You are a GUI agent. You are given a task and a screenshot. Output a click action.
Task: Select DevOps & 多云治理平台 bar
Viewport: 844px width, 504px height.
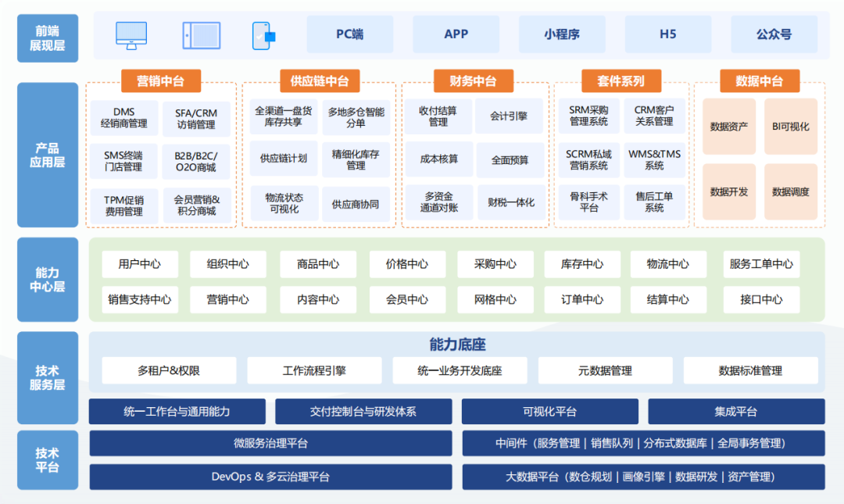pyautogui.click(x=270, y=477)
